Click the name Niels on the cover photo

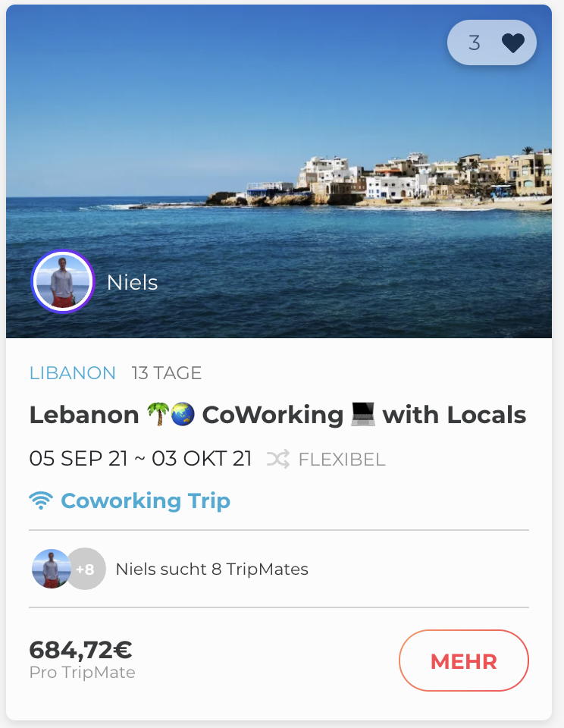click(x=132, y=282)
